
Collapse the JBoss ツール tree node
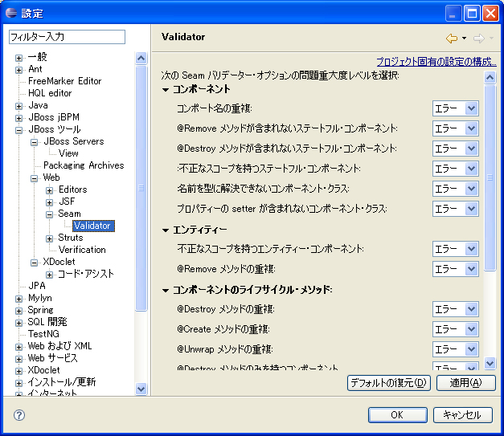point(18,130)
